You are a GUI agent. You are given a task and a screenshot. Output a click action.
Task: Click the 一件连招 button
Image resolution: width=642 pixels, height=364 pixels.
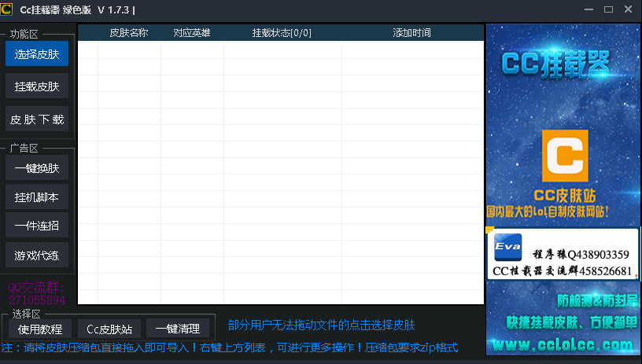pyautogui.click(x=37, y=226)
